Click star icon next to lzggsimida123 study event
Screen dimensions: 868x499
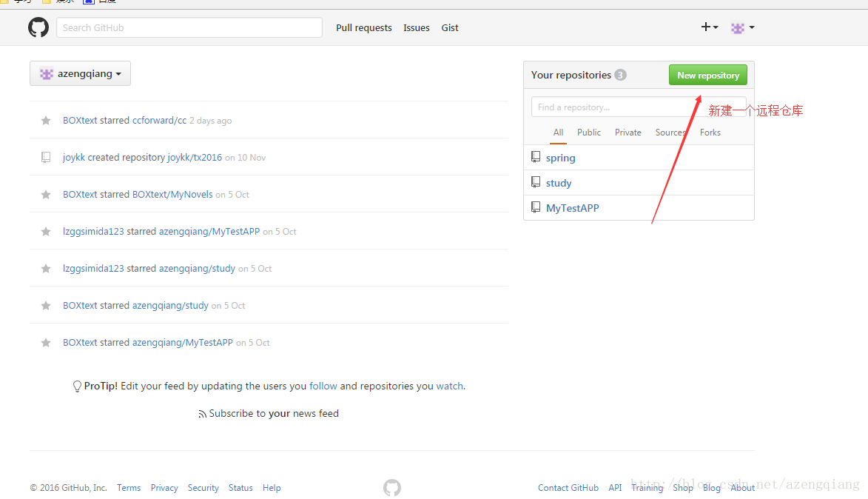tap(46, 269)
